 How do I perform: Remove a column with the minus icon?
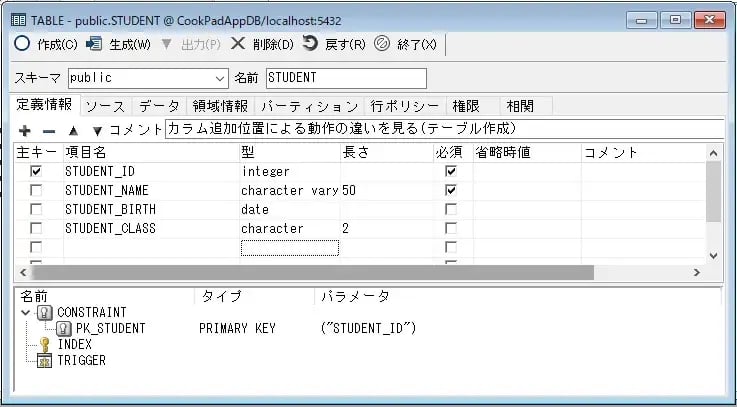point(48,130)
